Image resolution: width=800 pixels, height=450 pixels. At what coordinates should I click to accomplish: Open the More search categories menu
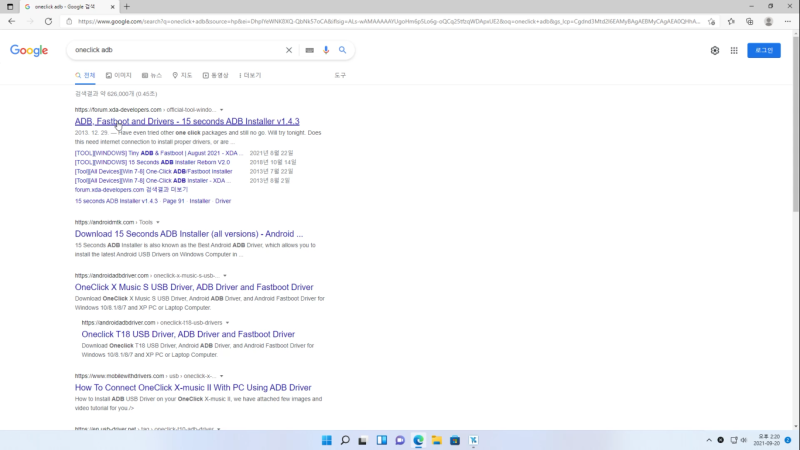coord(250,76)
